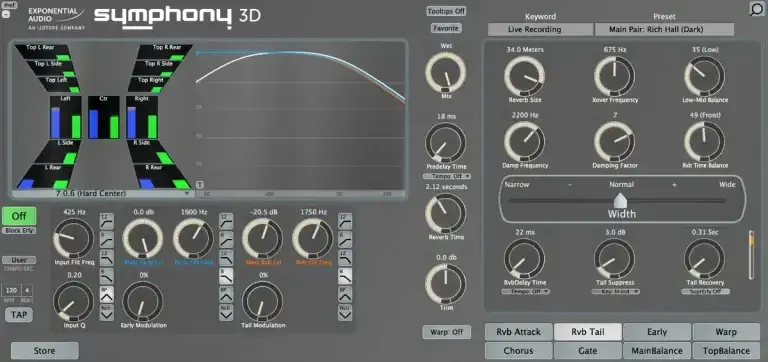Image resolution: width=768 pixels, height=362 pixels.
Task: Open Tempo: Off dropdown under RvbDelay Time
Action: tap(525, 291)
